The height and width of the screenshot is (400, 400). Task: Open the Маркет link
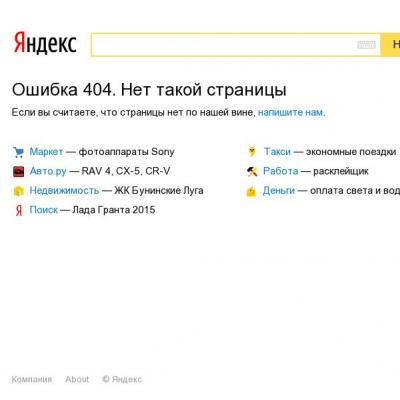[x=46, y=152]
